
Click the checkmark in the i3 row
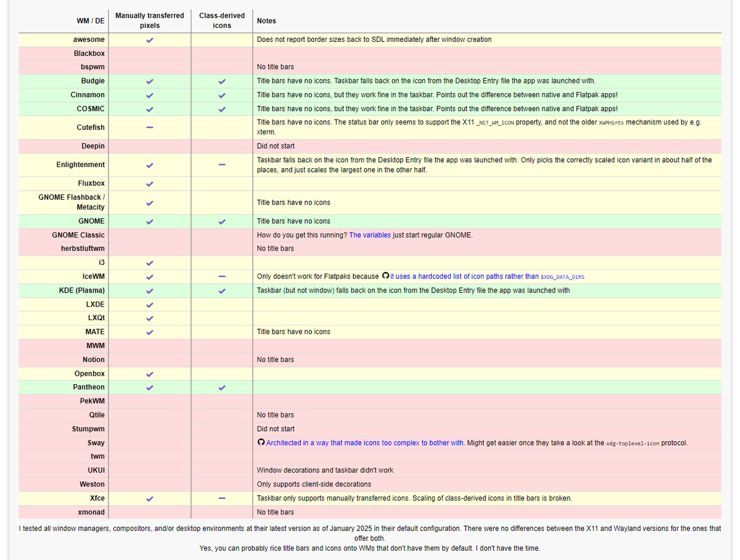(150, 263)
